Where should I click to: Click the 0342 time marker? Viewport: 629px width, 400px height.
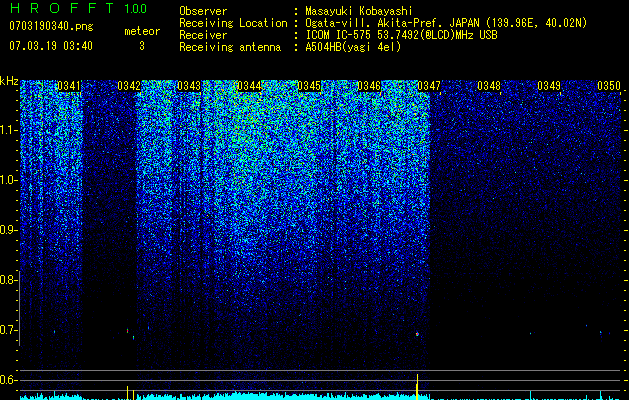pos(129,86)
